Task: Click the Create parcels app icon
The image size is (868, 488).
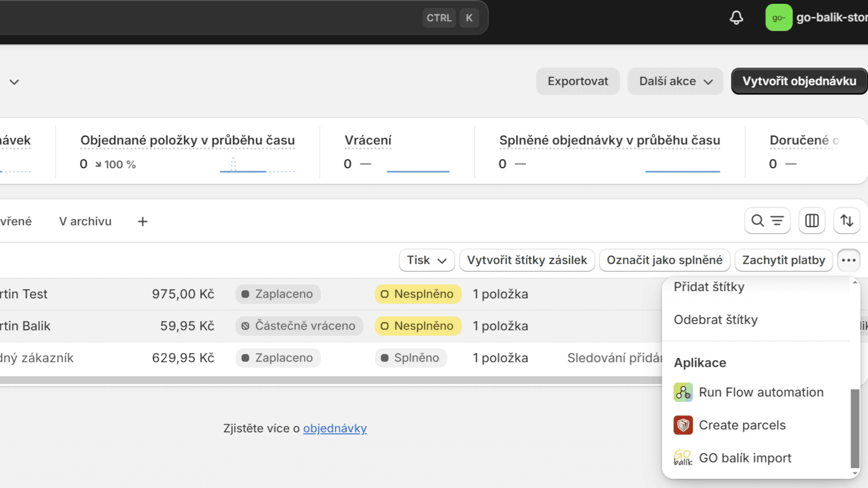Action: pyautogui.click(x=683, y=425)
